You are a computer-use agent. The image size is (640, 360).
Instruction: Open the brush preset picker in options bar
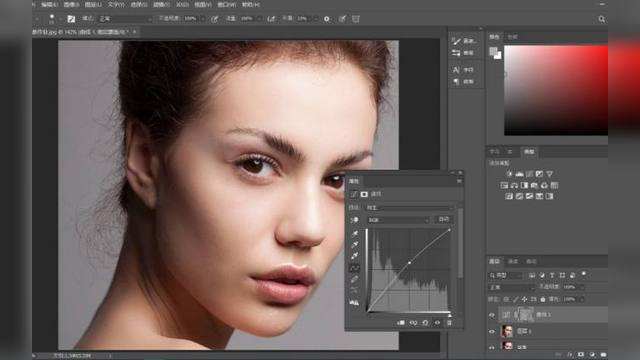point(52,19)
